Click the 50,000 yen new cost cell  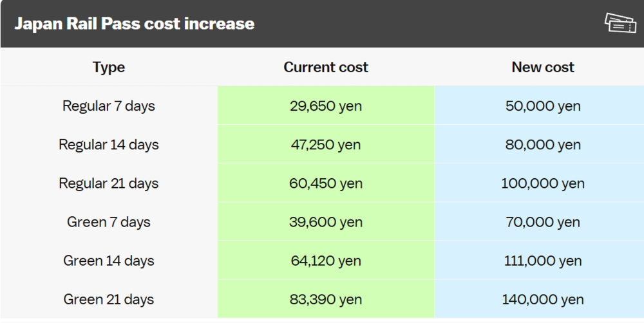pos(539,106)
